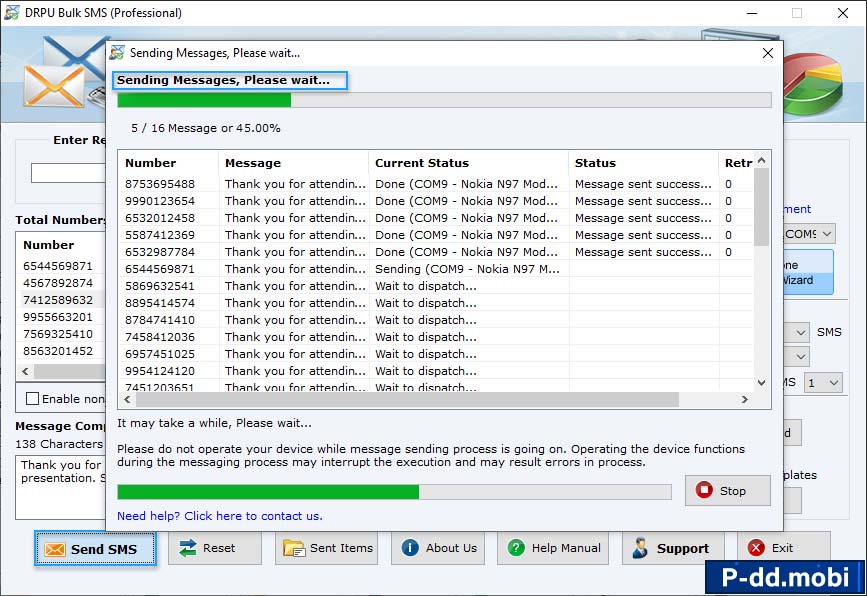Screen dimensions: 867x596
Task: Click 7569325410 in main window number list
Action: 58,334
